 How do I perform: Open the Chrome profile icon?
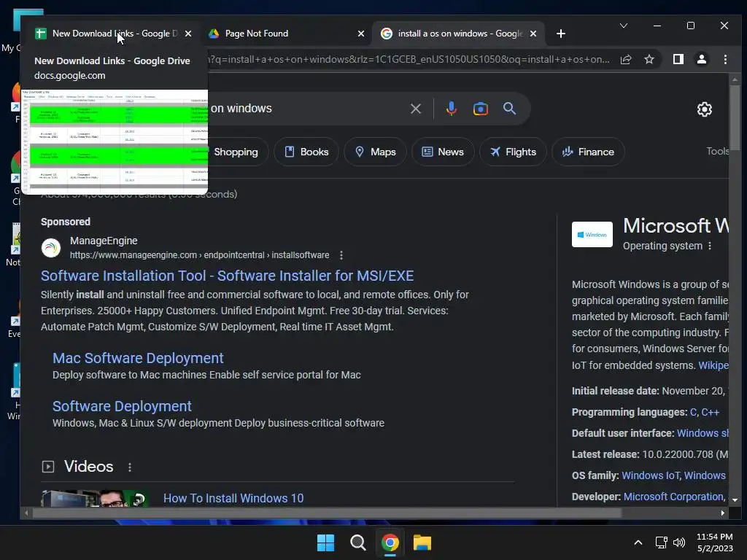(x=701, y=60)
